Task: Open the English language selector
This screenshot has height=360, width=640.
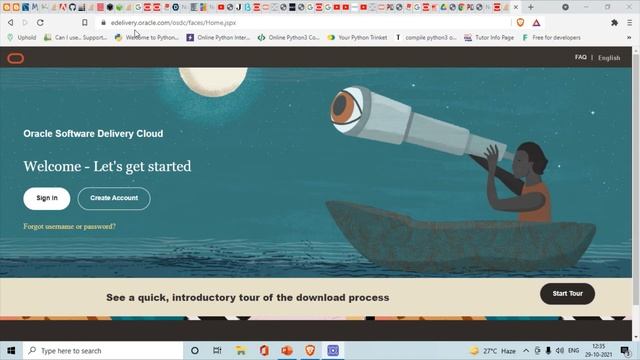Action: [x=609, y=58]
